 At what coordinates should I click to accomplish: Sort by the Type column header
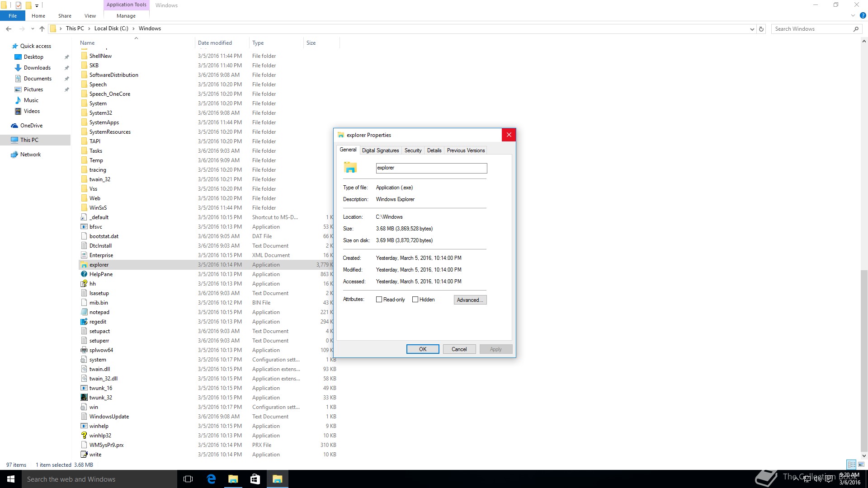point(276,43)
